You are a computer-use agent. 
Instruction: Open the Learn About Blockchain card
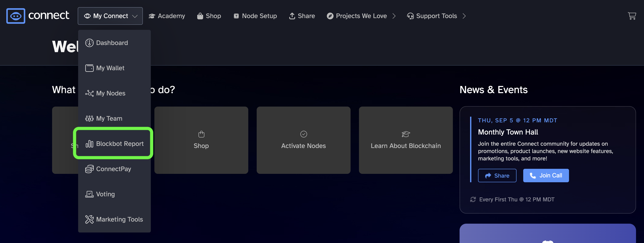406,140
